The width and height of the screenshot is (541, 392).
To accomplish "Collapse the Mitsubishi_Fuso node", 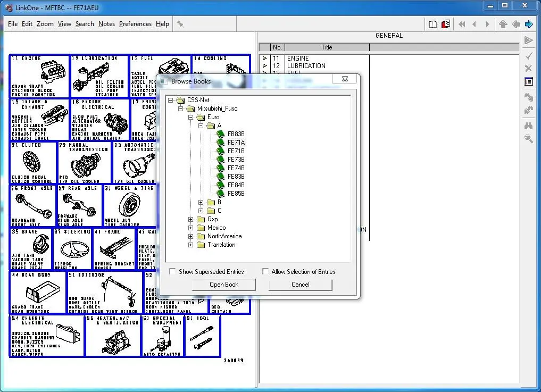I will click(x=180, y=109).
